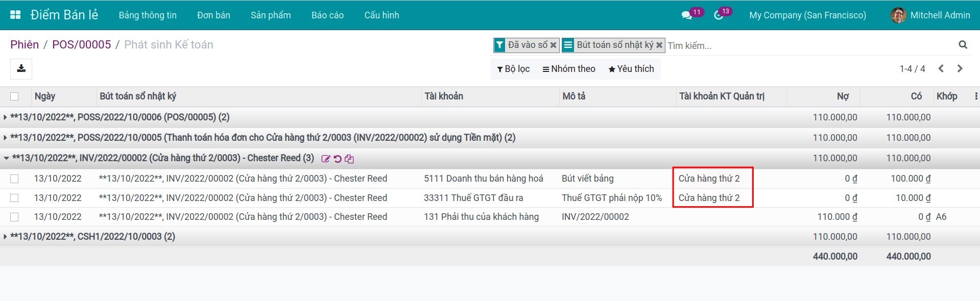The image size is (980, 301).
Task: Open the chat messages icon
Action: tap(686, 15)
